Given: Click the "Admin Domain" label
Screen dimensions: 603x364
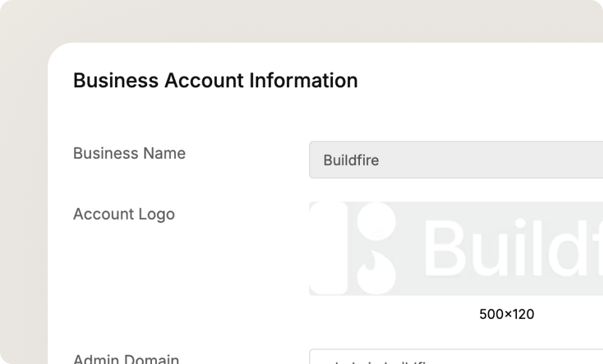Looking at the screenshot, I should (126, 359).
